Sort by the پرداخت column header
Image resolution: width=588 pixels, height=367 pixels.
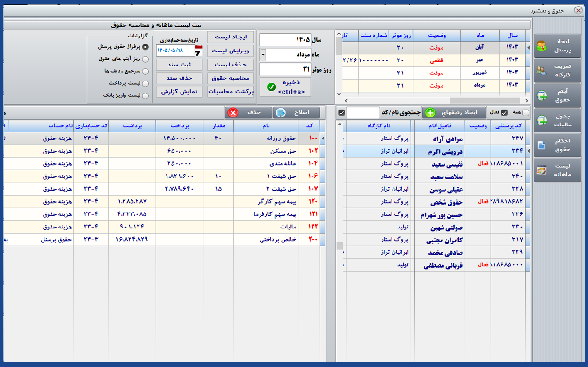click(180, 126)
